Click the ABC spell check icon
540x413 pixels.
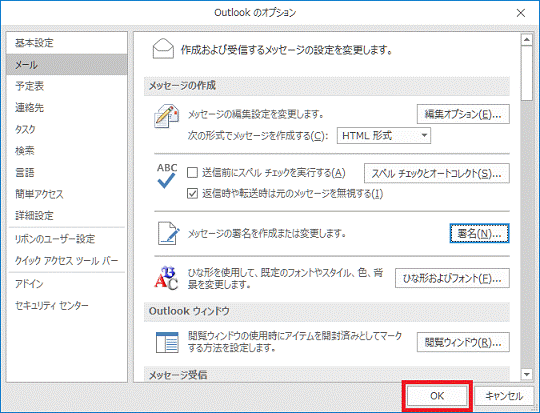167,176
